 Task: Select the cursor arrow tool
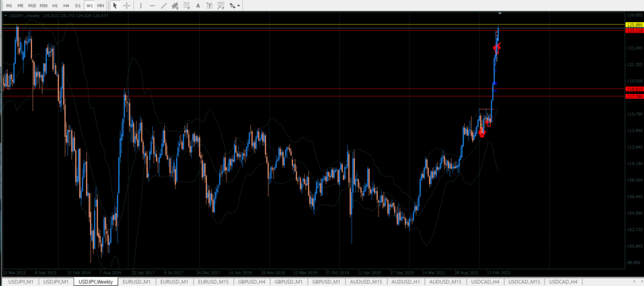pos(115,5)
